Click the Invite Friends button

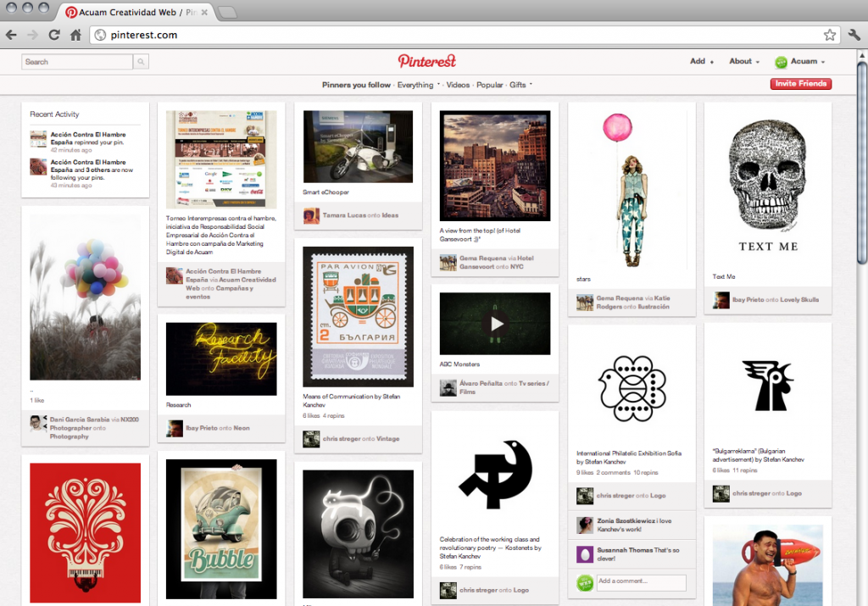click(x=800, y=84)
